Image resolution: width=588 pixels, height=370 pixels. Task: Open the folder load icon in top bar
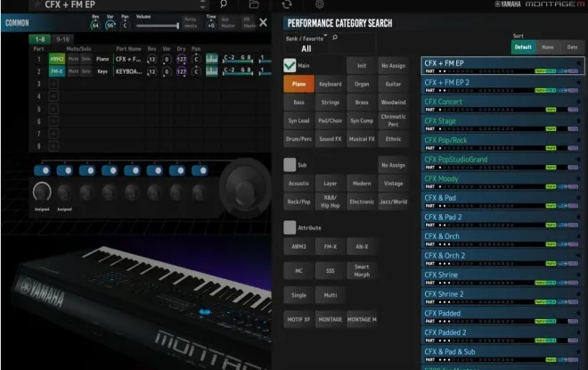click(x=254, y=4)
